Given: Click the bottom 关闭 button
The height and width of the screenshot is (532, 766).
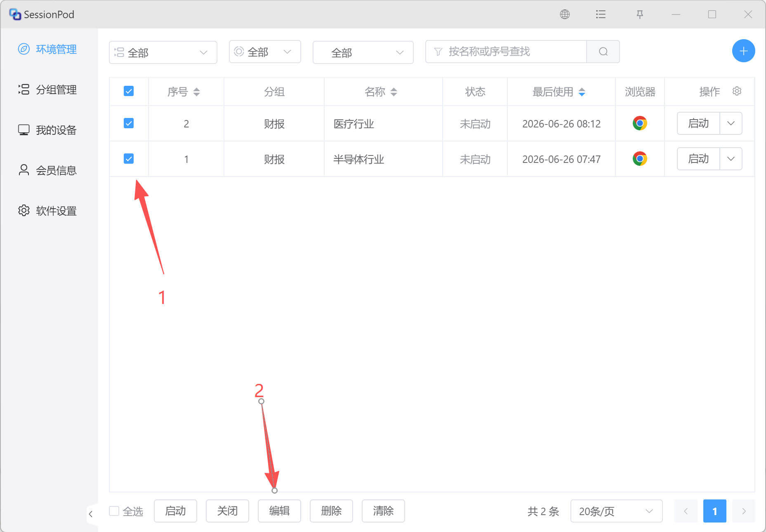Looking at the screenshot, I should click(227, 511).
